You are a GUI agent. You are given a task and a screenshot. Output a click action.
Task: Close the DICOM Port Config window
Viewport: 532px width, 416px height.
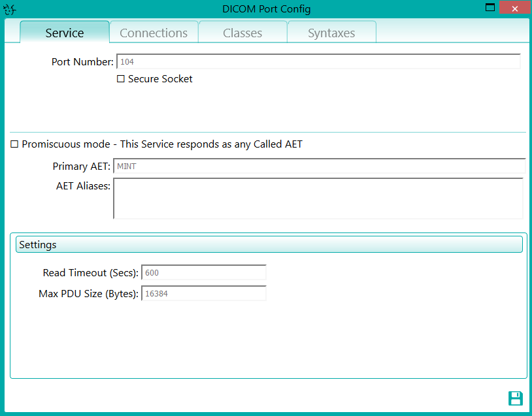[515, 8]
